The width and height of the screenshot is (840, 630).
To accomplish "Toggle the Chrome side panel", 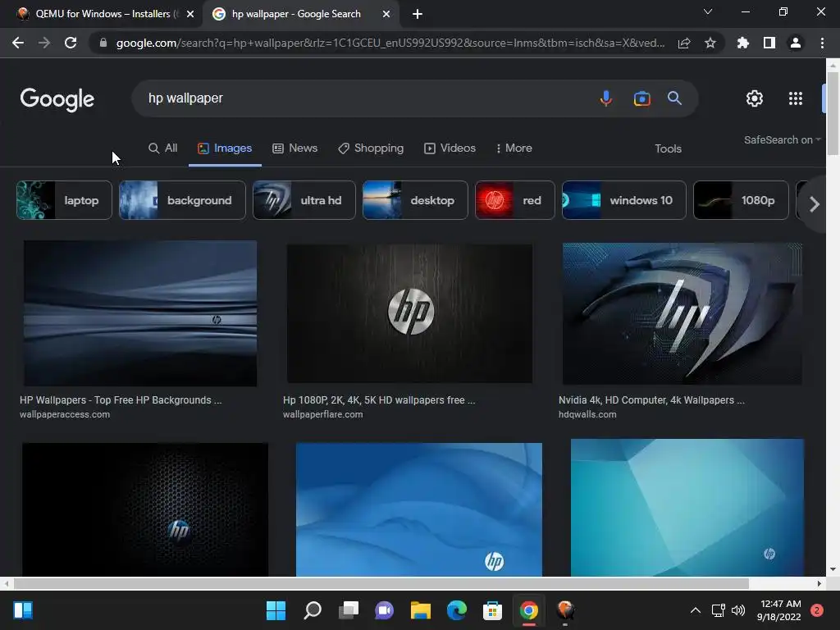I will [x=769, y=43].
